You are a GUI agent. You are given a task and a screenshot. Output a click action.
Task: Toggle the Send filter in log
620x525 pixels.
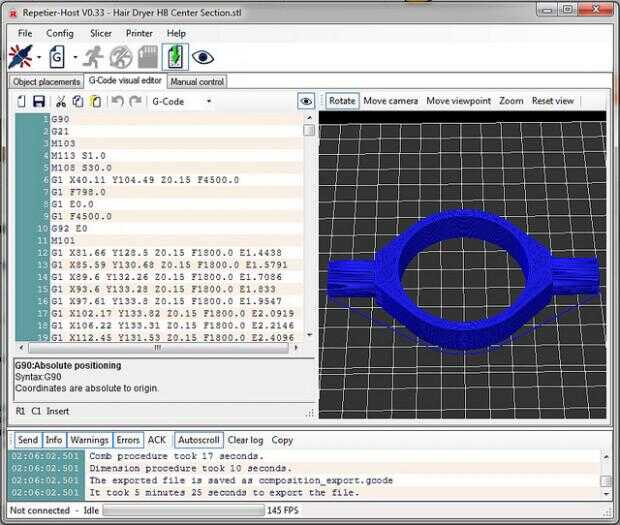[x=28, y=439]
